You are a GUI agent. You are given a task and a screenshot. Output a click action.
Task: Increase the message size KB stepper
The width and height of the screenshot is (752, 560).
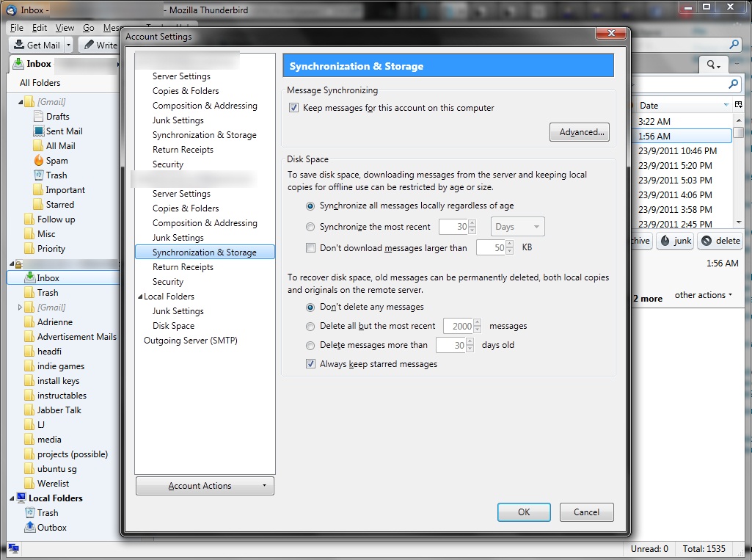(x=509, y=244)
